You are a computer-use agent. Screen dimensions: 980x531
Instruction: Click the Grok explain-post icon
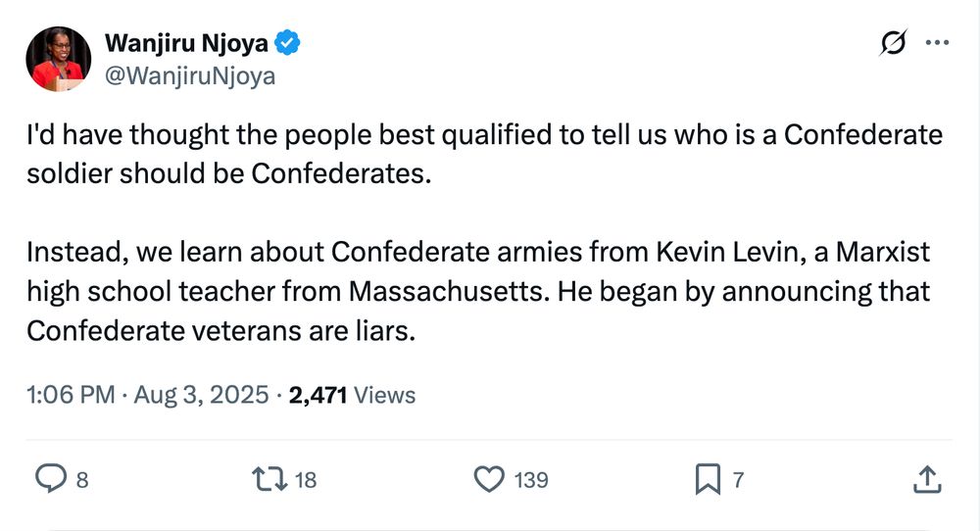coord(893,42)
